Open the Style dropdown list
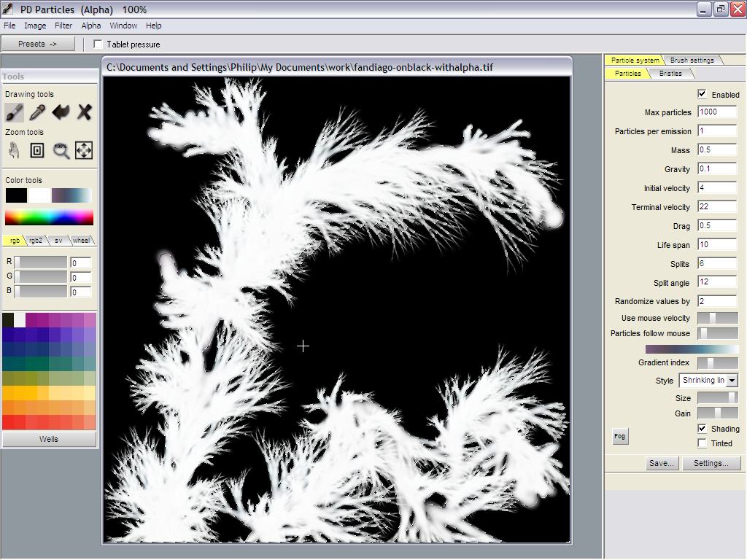This screenshot has width=747, height=560. (x=732, y=381)
